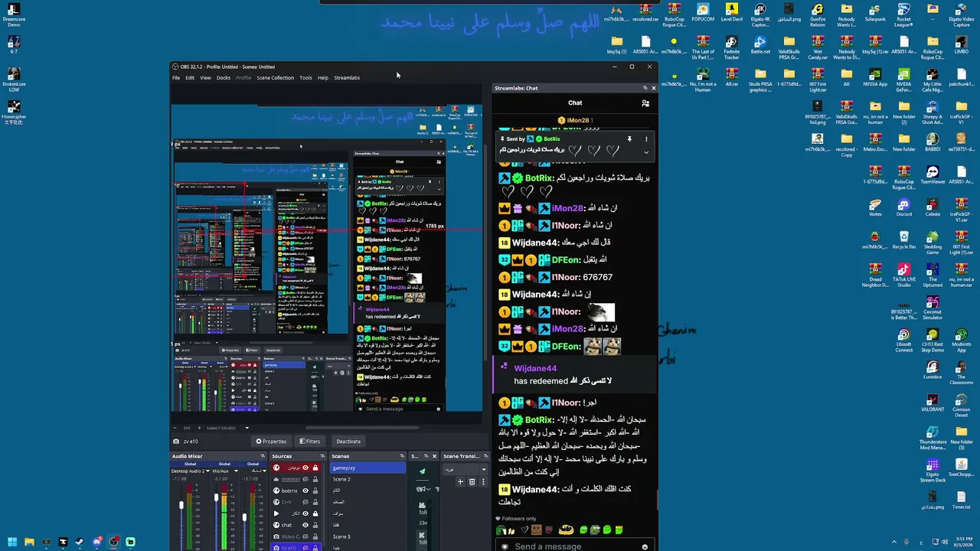
Task: Open Desktop Audio 2 options dropdown
Action: pos(207,471)
